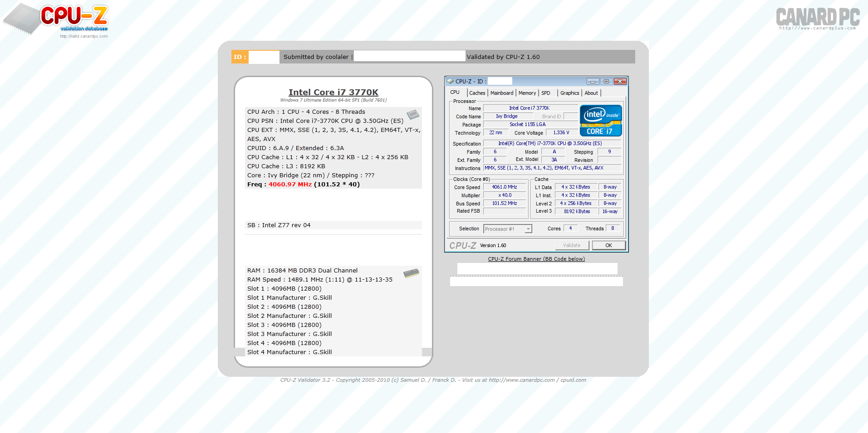
Task: Click the Windows 7 Ultimate Edition subtitle text
Action: (x=333, y=100)
